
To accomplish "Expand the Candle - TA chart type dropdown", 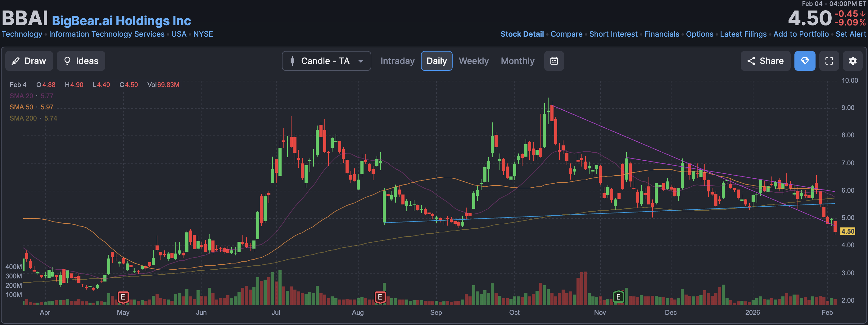I will pos(326,61).
